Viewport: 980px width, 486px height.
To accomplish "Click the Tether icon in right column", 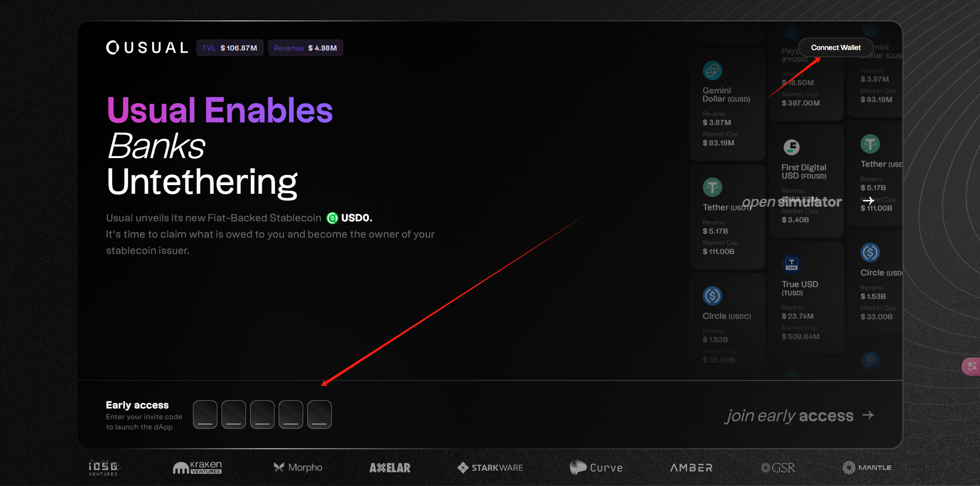I will point(870,144).
